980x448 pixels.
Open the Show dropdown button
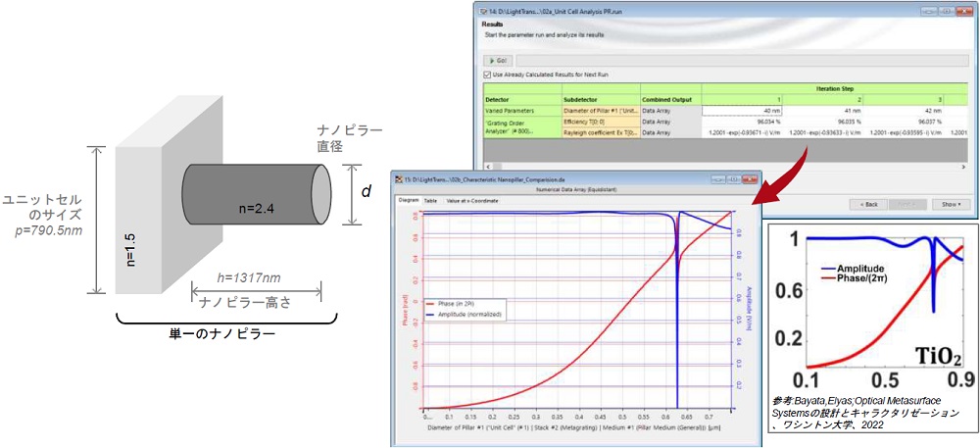(952, 204)
